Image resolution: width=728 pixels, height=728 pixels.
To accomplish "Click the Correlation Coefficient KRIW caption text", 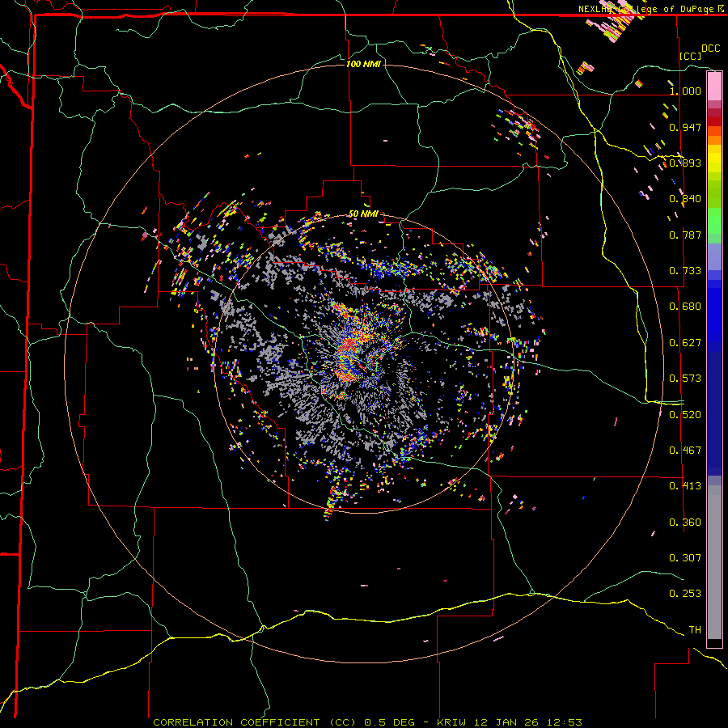I will [368, 722].
